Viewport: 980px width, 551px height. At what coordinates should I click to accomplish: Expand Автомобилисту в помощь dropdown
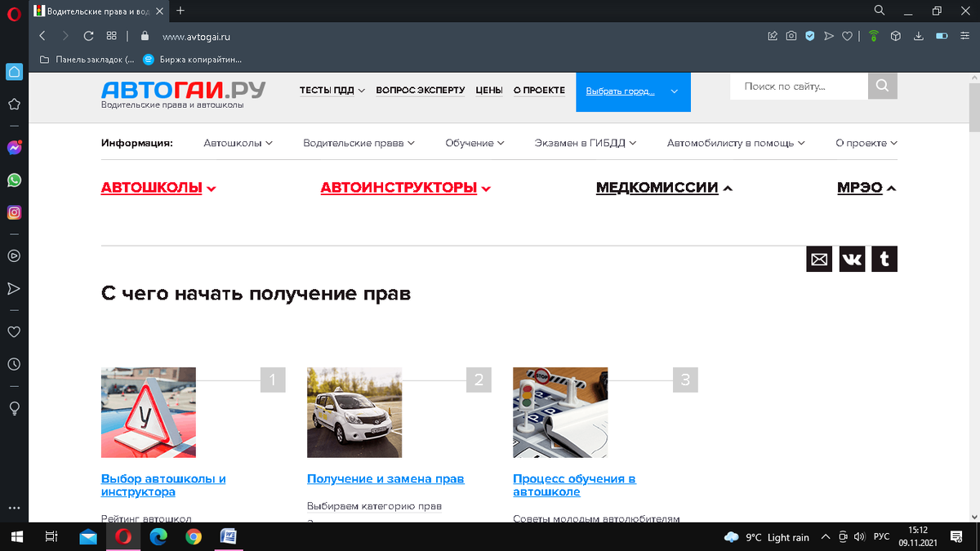point(736,143)
